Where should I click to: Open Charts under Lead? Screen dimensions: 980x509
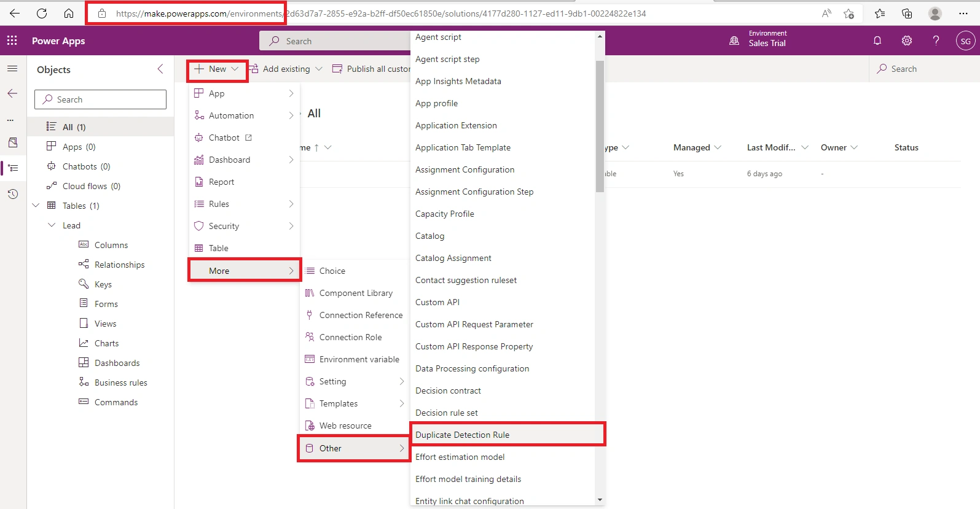[107, 343]
